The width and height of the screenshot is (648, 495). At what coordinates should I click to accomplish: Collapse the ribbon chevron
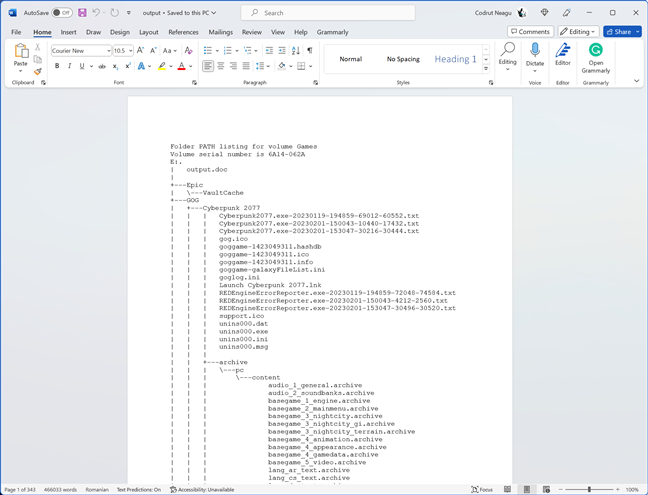pos(636,81)
